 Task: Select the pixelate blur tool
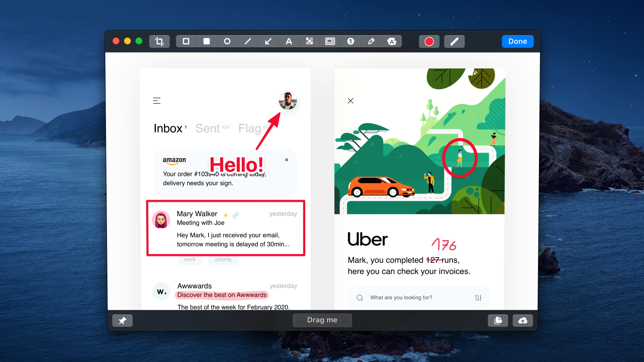[x=309, y=42]
